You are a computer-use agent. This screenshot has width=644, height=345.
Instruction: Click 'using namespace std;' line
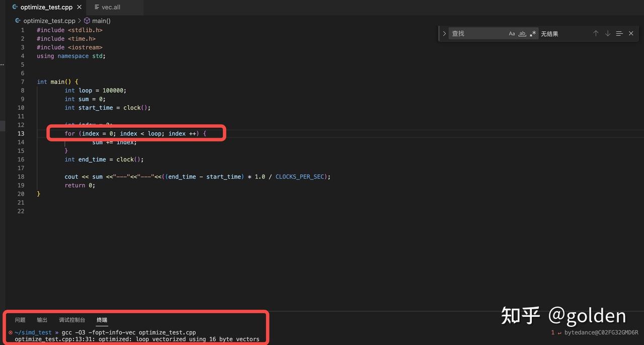pyautogui.click(x=71, y=56)
